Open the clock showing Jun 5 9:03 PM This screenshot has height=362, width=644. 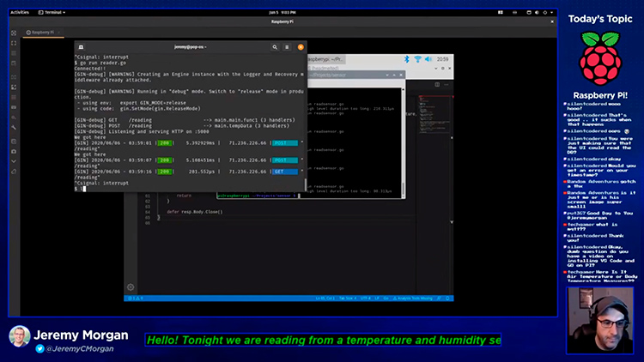click(283, 12)
